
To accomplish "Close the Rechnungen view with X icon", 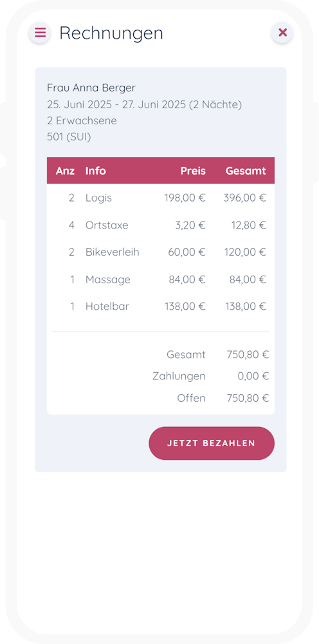I will [x=282, y=32].
